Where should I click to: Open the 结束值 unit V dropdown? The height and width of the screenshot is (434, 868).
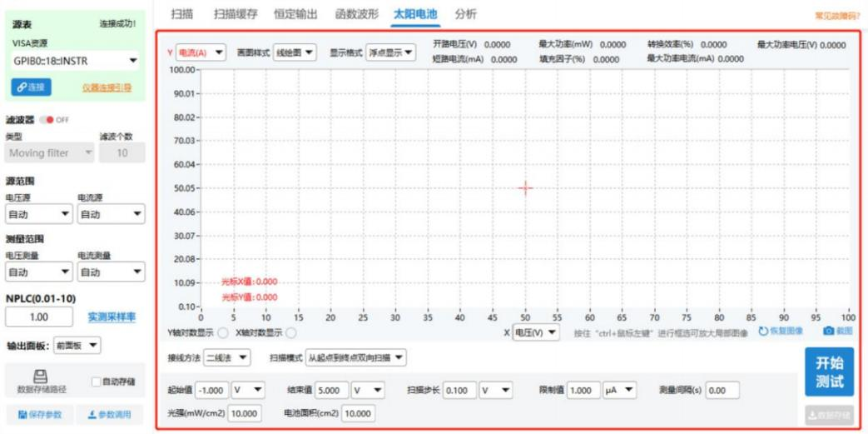pos(368,390)
